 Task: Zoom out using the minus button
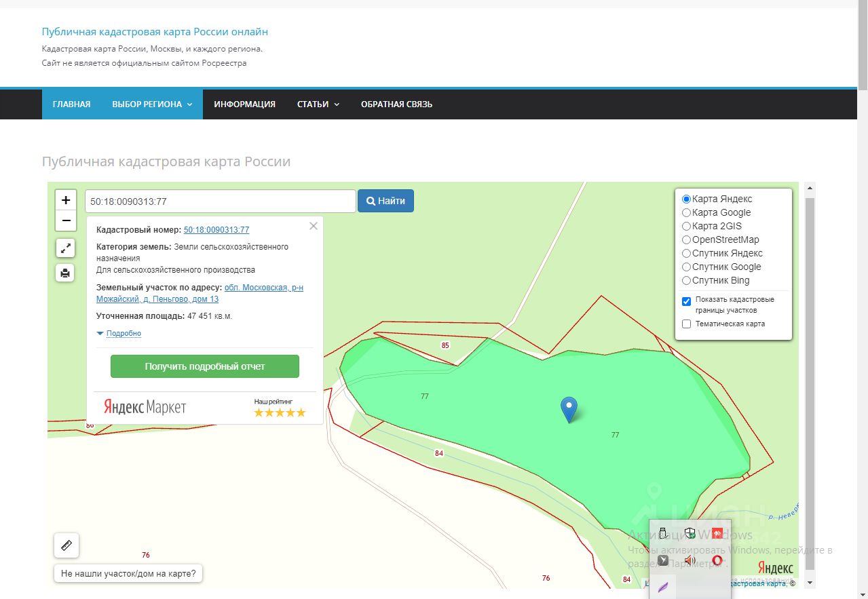tap(65, 220)
